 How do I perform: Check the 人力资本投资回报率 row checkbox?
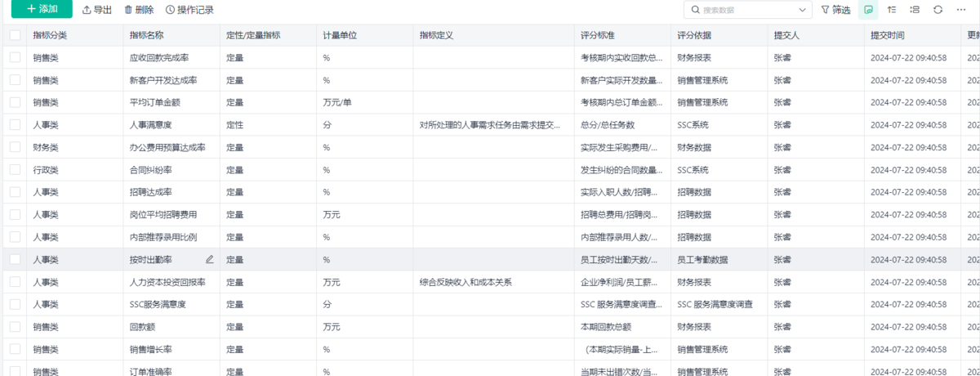click(15, 282)
